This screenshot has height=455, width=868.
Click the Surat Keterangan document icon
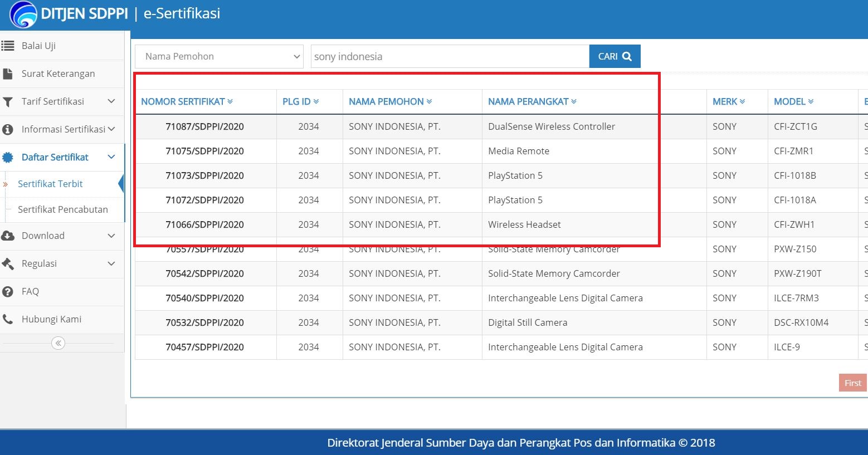(x=8, y=74)
